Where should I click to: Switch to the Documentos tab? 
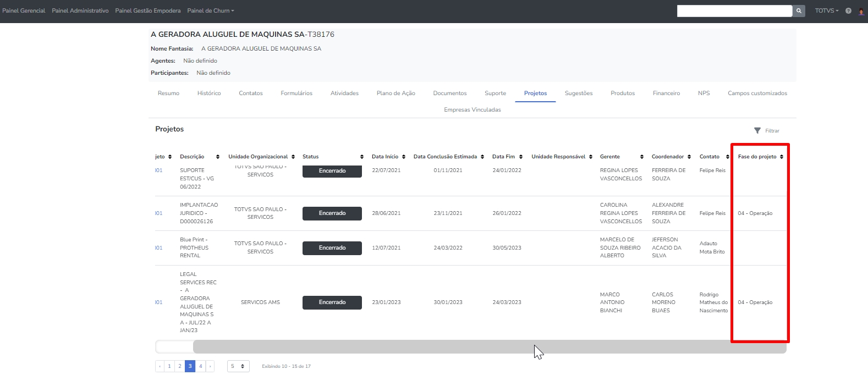pos(450,93)
